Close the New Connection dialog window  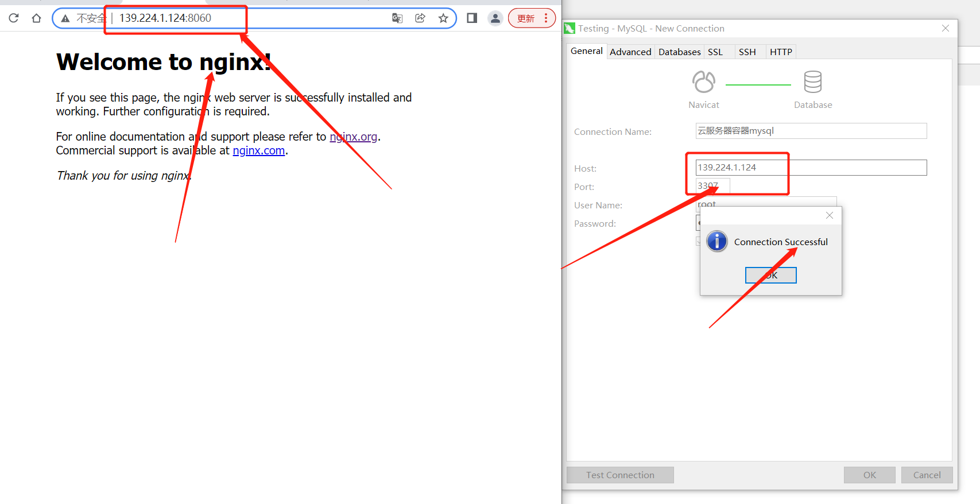946,28
